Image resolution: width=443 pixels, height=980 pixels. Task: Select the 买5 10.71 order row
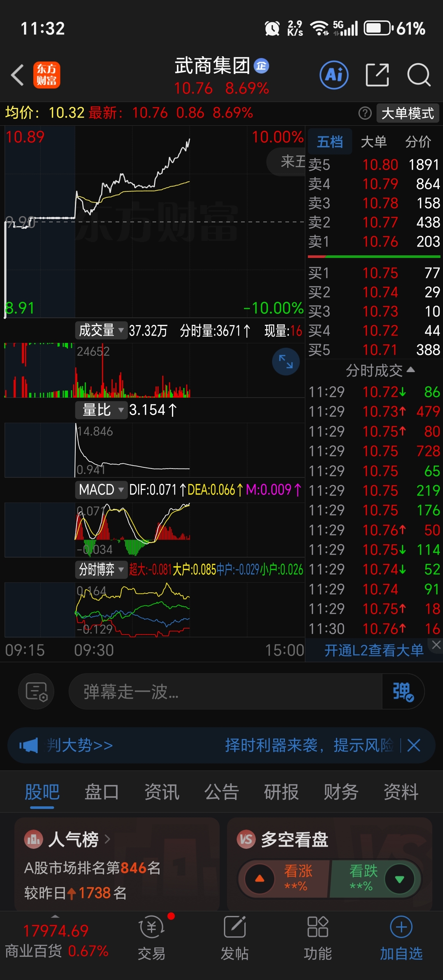pyautogui.click(x=374, y=350)
